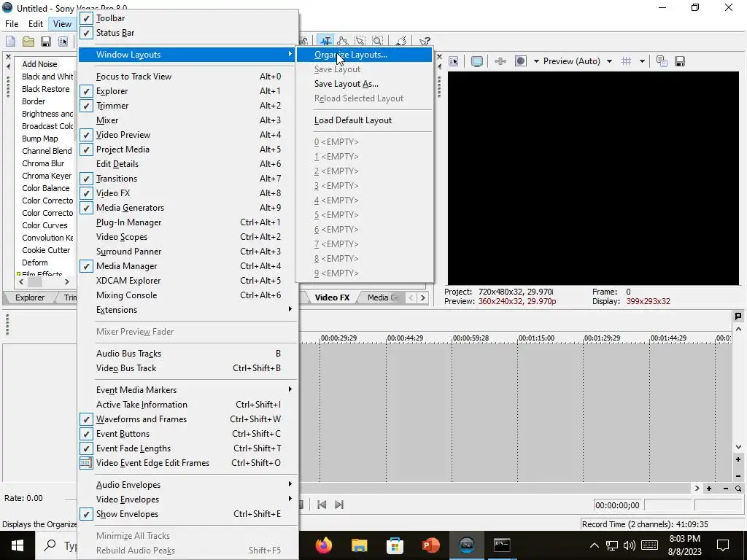Toggle the Video Preview window
Viewport: 747px width, 560px height.
188,135
